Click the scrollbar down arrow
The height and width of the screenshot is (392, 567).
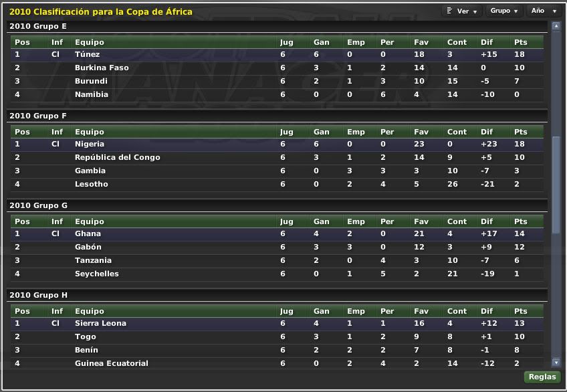click(x=556, y=363)
